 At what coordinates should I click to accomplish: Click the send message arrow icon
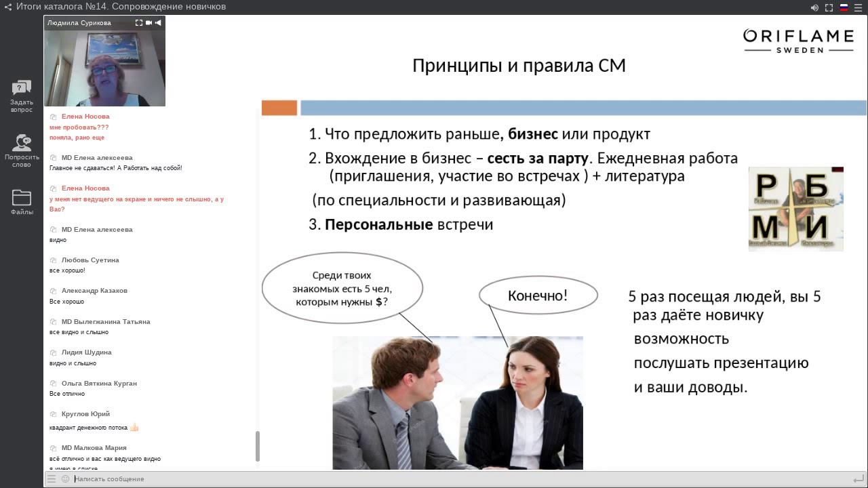pyautogui.click(x=859, y=479)
